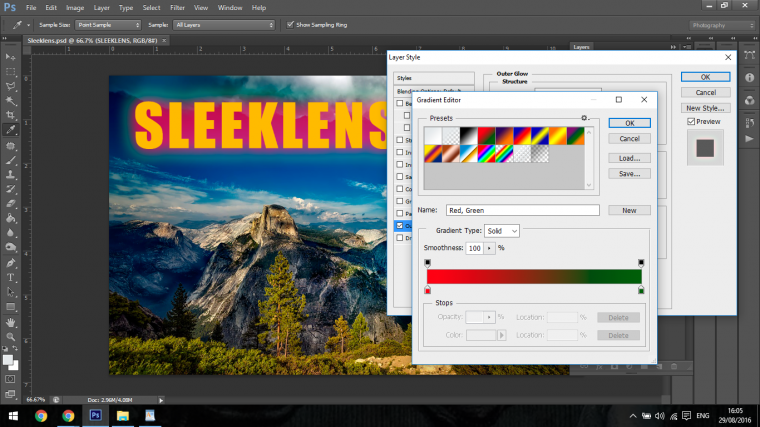Screen dimensions: 760x427
Task: Enable the Drop Shadow style checkbox
Action: [399, 238]
